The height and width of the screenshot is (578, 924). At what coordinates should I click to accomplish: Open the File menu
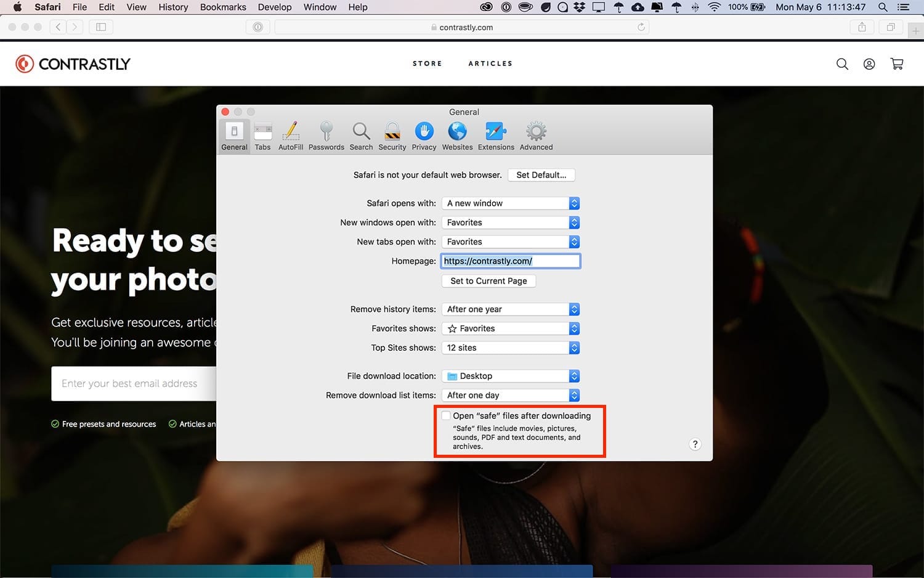coord(79,7)
